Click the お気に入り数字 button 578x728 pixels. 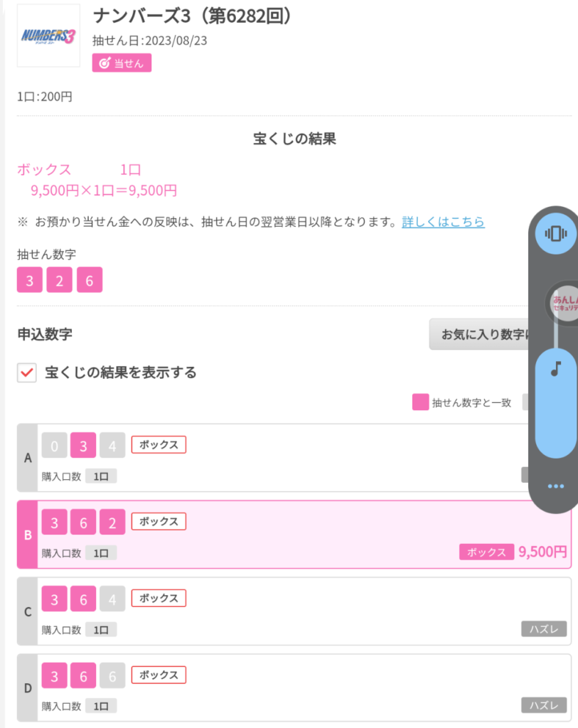(x=480, y=334)
